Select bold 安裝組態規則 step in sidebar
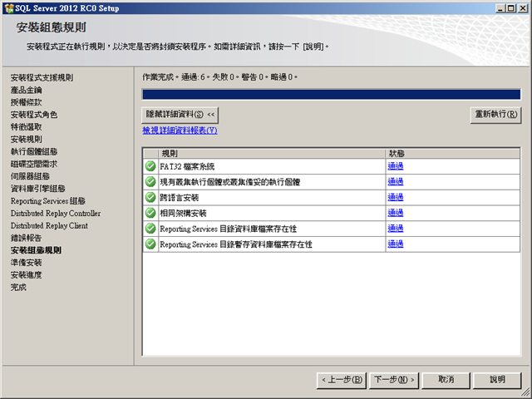 [36, 250]
